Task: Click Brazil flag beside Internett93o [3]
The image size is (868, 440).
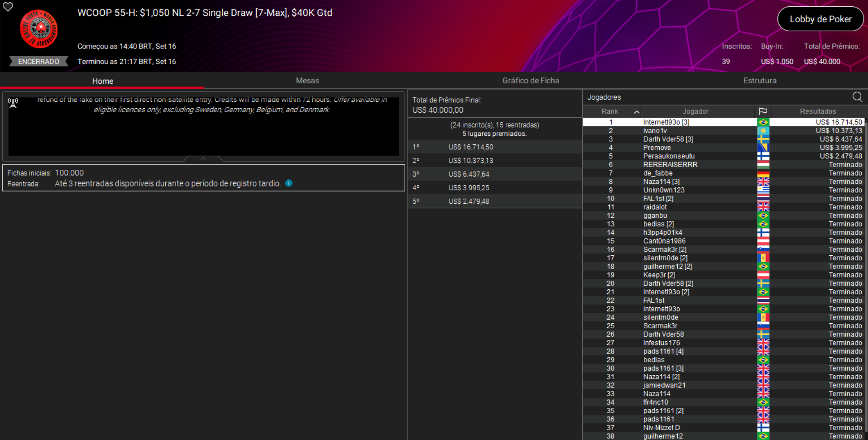Action: click(763, 122)
